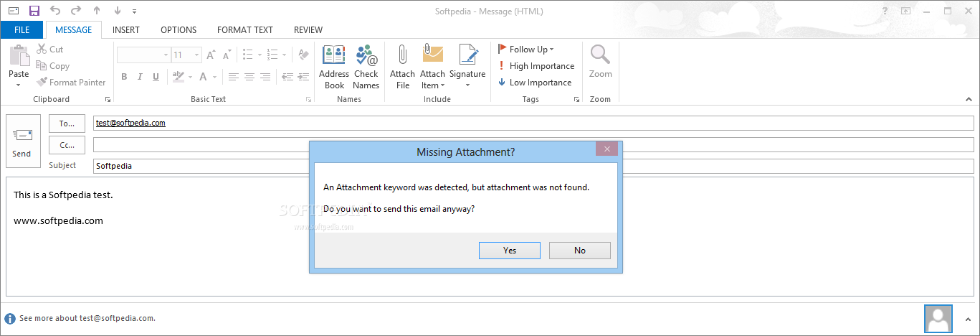Image resolution: width=980 pixels, height=336 pixels.
Task: Open Zoom with the magnifier icon
Action: coord(600,62)
